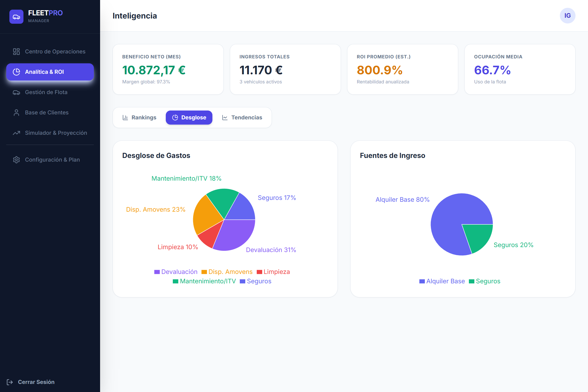588x392 pixels.
Task: Click the orange Disp. Amovens color swatch
Action: tap(204, 272)
